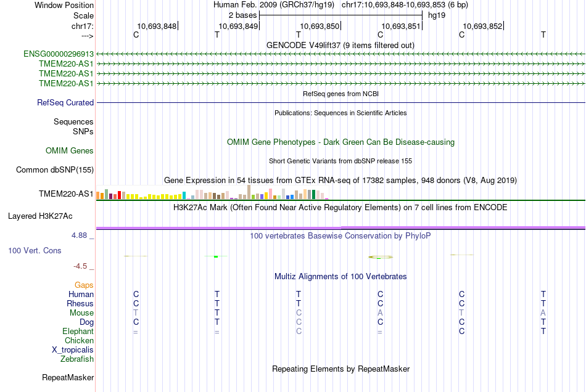Open the TMEM220-AS1 GTEx expression bar chart
This screenshot has height=392, width=586.
pyautogui.click(x=212, y=192)
